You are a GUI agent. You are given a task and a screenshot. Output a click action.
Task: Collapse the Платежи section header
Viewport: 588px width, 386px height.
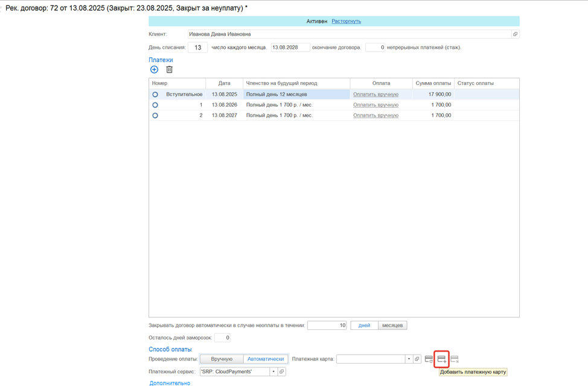(x=161, y=60)
